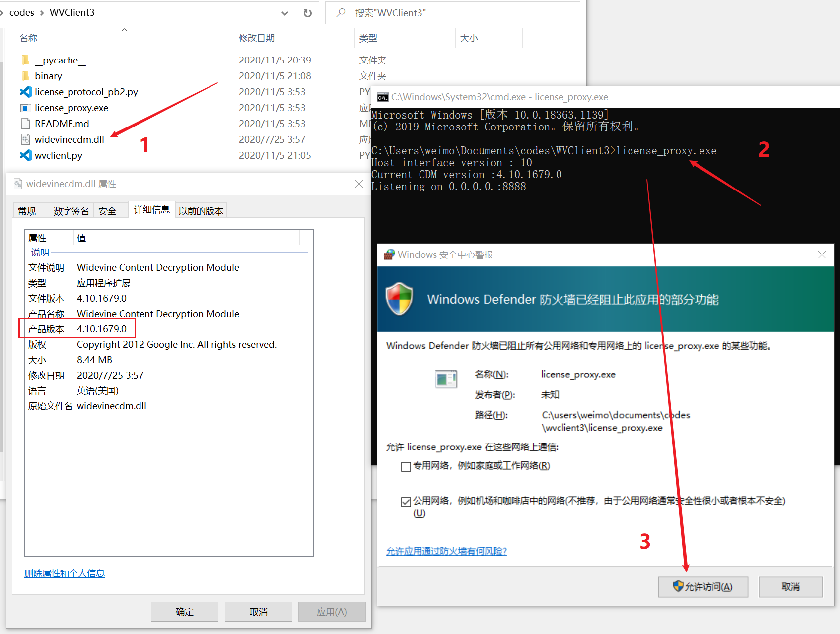Click 取消 in the properties dialog
This screenshot has width=840, height=634.
pos(259,612)
